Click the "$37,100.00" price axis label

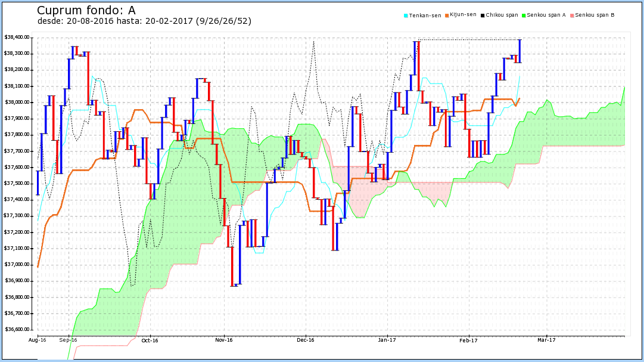[x=17, y=248]
